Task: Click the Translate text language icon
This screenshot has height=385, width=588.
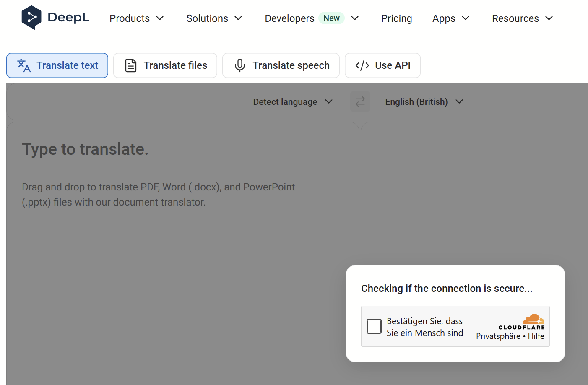Action: [x=24, y=65]
